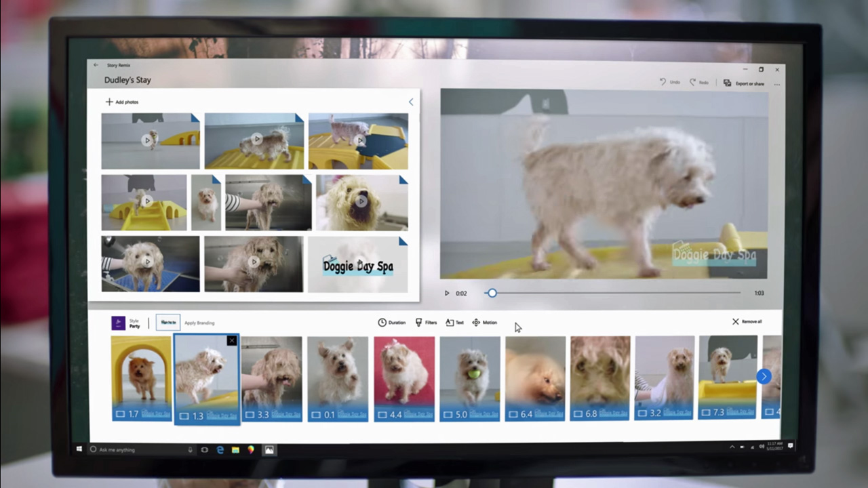Open the more options ellipsis menu

(777, 83)
